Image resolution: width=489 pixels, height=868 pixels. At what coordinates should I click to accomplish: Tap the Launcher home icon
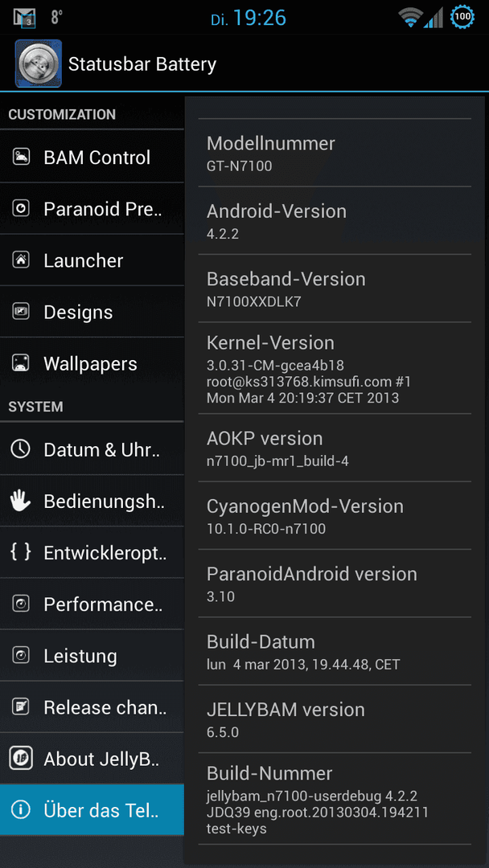click(21, 260)
